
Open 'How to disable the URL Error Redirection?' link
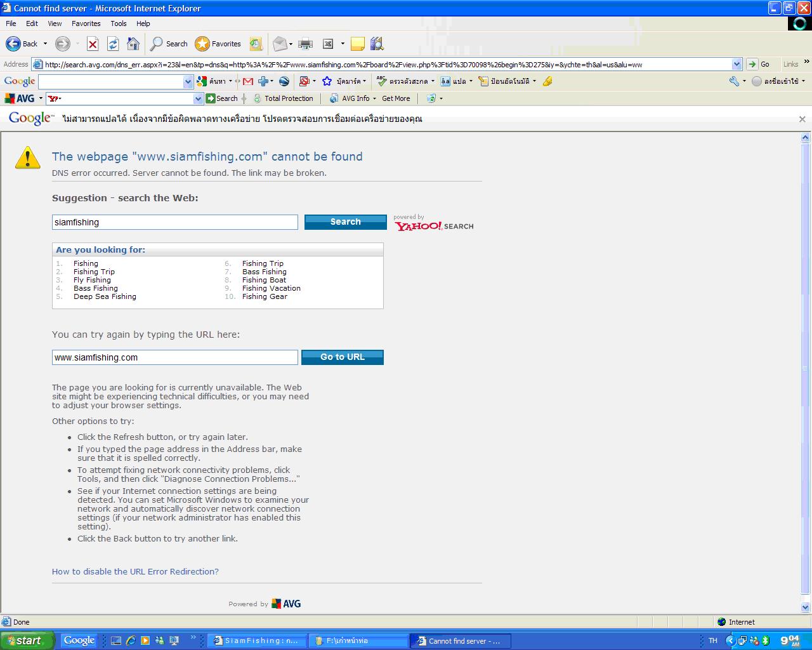click(135, 571)
